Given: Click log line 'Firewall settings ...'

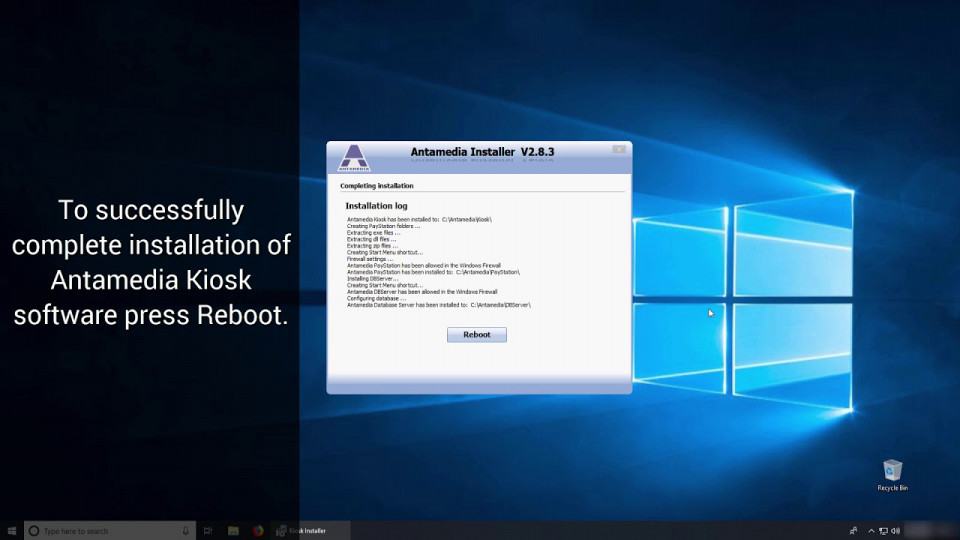Looking at the screenshot, I should (x=370, y=259).
